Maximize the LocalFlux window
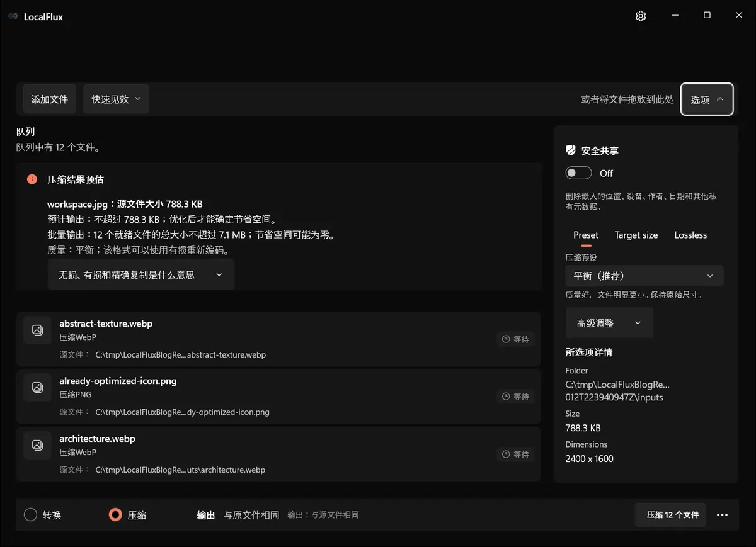 (x=707, y=15)
